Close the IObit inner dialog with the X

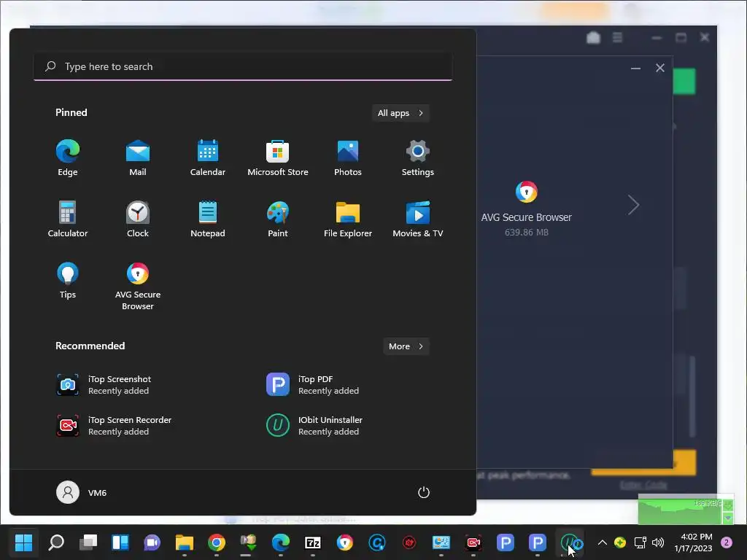tap(659, 68)
